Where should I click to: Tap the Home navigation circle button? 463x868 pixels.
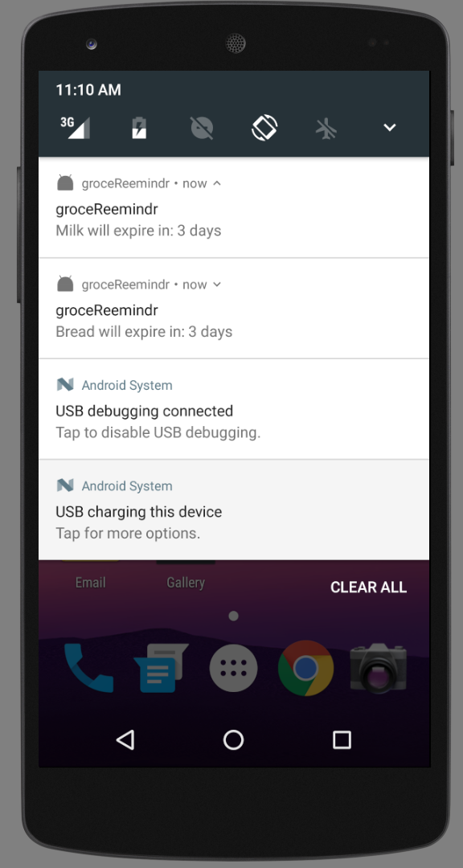(234, 739)
